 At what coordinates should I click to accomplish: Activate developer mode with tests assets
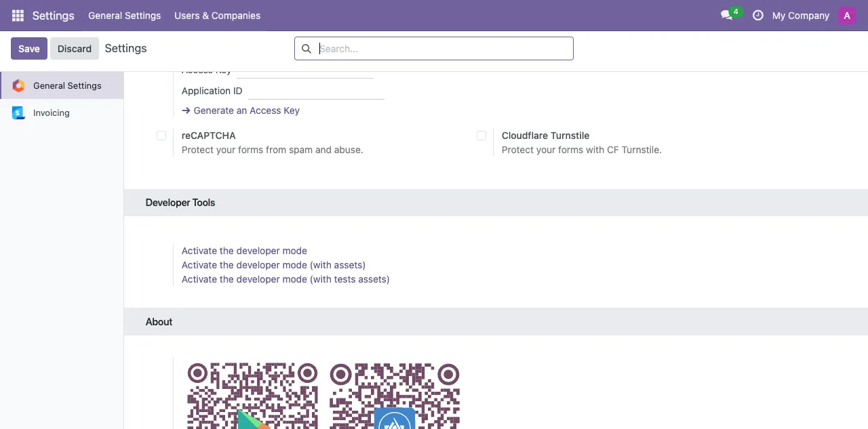[x=285, y=279]
